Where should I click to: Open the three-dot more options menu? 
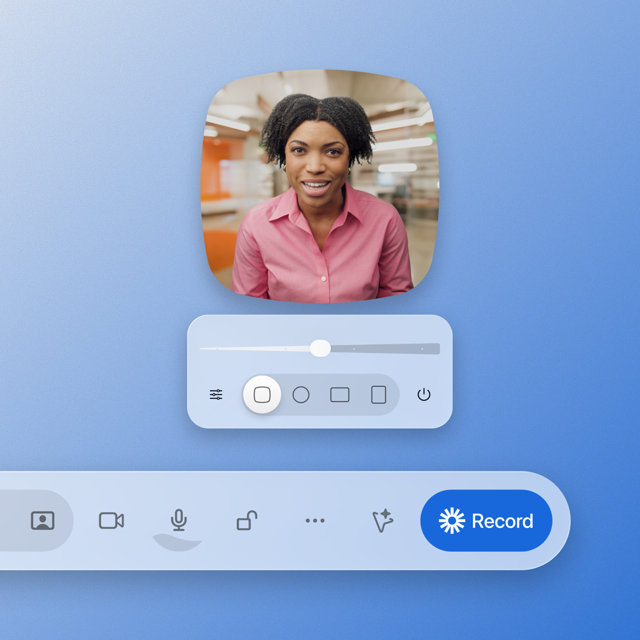tap(315, 520)
